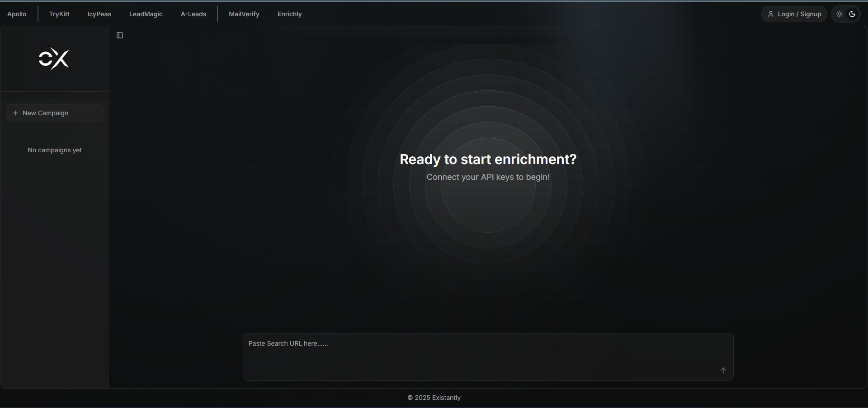
Task: Switch to dark theme using the moon icon
Action: (852, 14)
